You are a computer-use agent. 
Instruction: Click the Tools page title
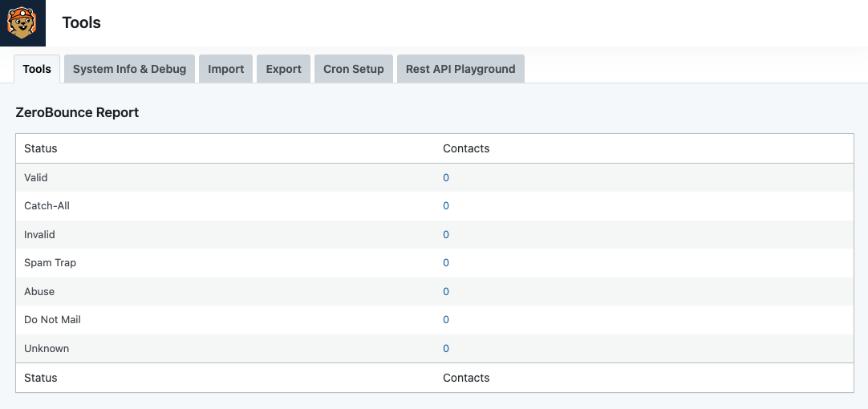click(81, 22)
